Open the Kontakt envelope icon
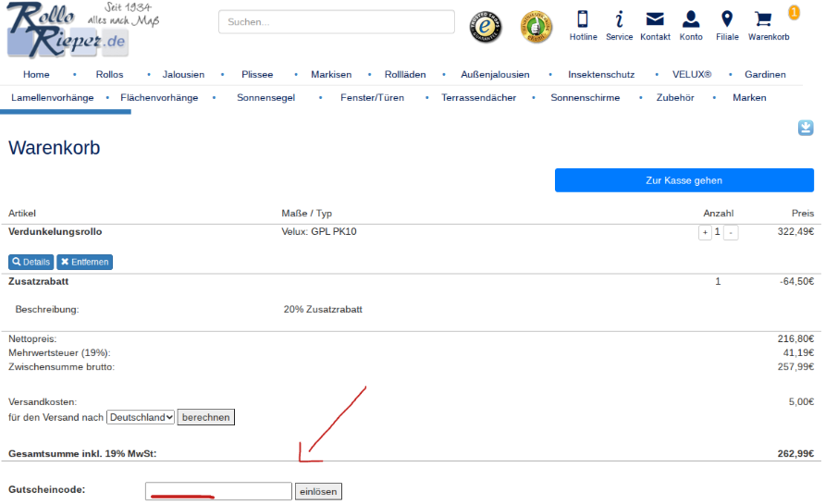Image resolution: width=838 pixels, height=504 pixels. [x=655, y=19]
